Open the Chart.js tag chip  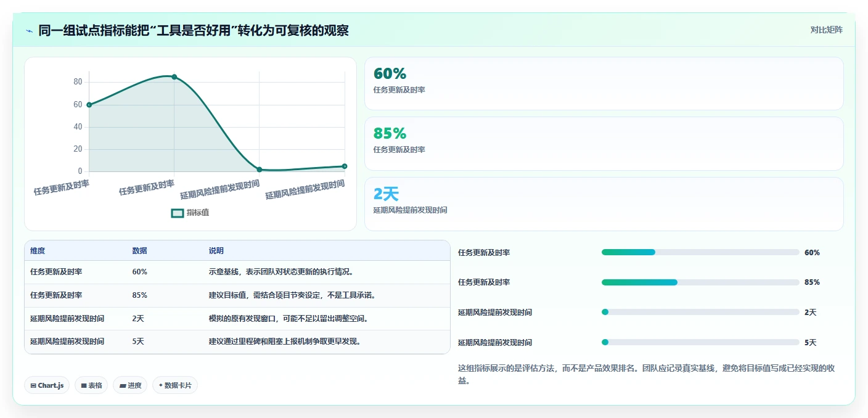pyautogui.click(x=47, y=385)
